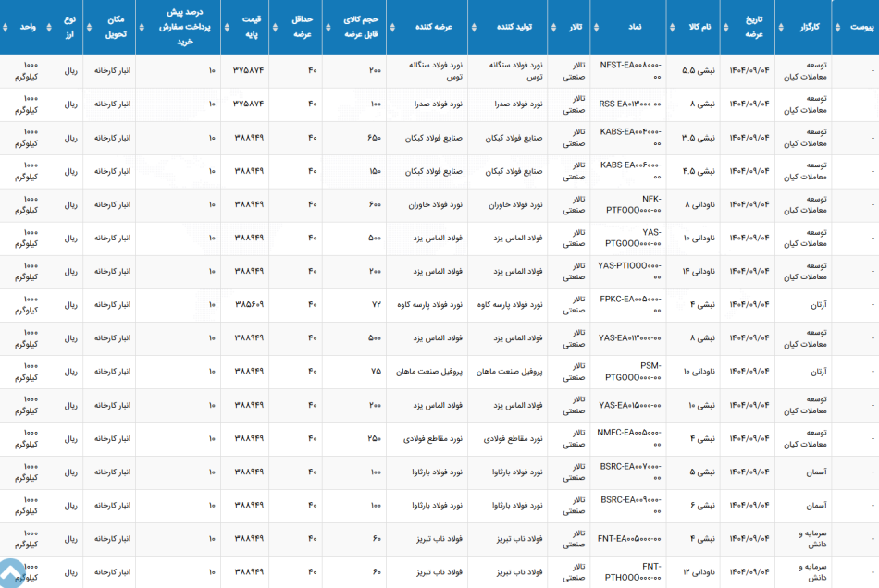Sort the واحد column using its arrows
The image size is (879, 588).
click(5, 27)
